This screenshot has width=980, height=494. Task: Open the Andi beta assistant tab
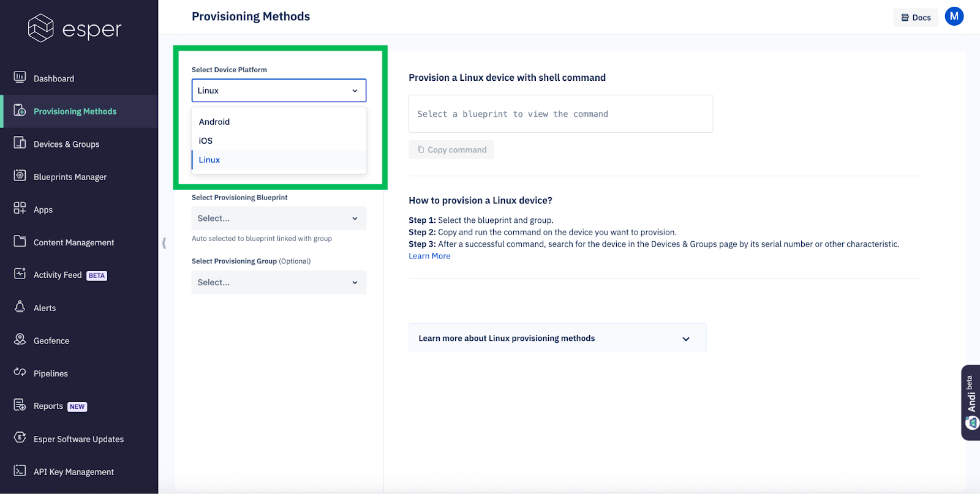971,402
